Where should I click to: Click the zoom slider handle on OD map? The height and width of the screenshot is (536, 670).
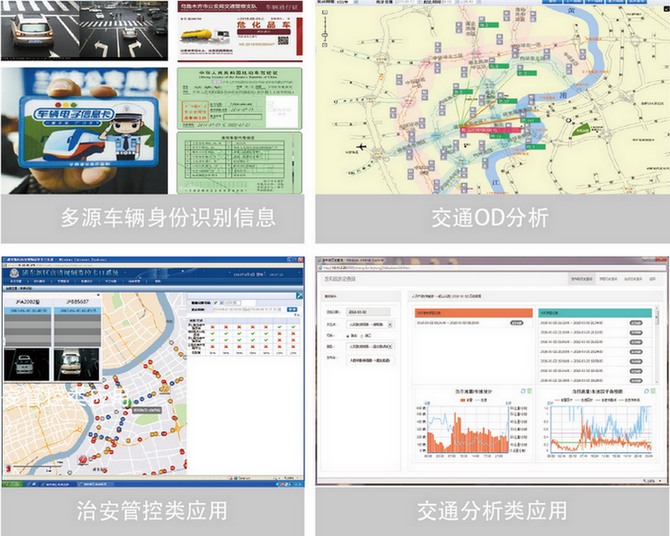(325, 35)
